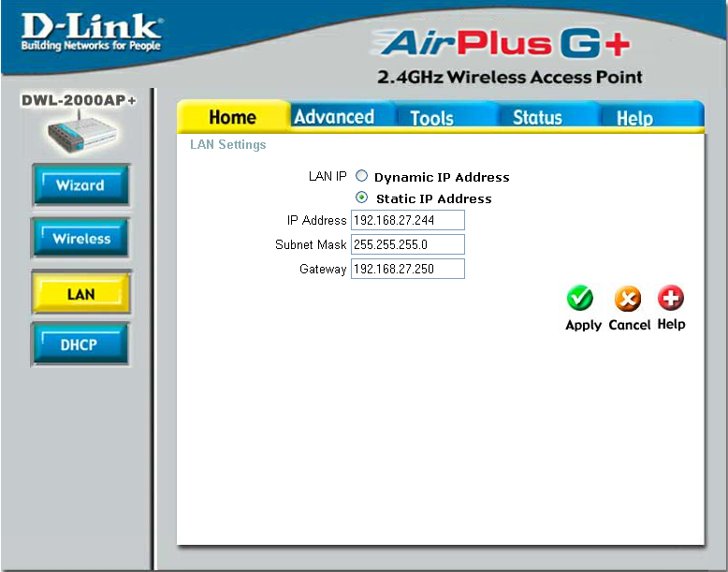
Task: Open DHCP settings in sidebar
Action: pyautogui.click(x=80, y=345)
